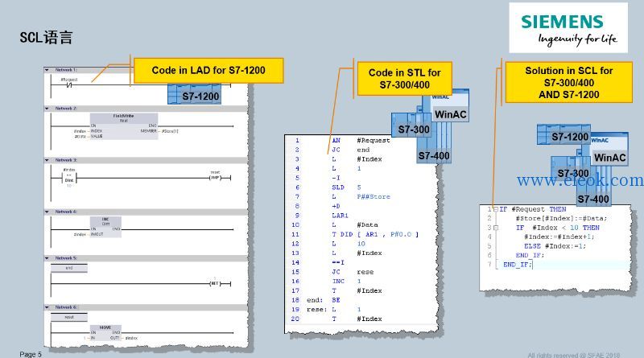The image size is (644, 358).
Task: Select the SCL 'END_IF;' statement on line 6
Action: coord(530,255)
